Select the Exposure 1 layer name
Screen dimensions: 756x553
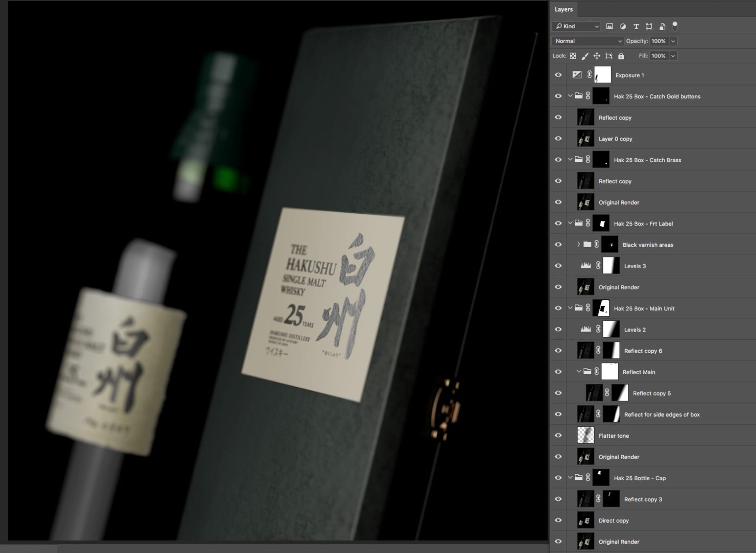click(630, 75)
